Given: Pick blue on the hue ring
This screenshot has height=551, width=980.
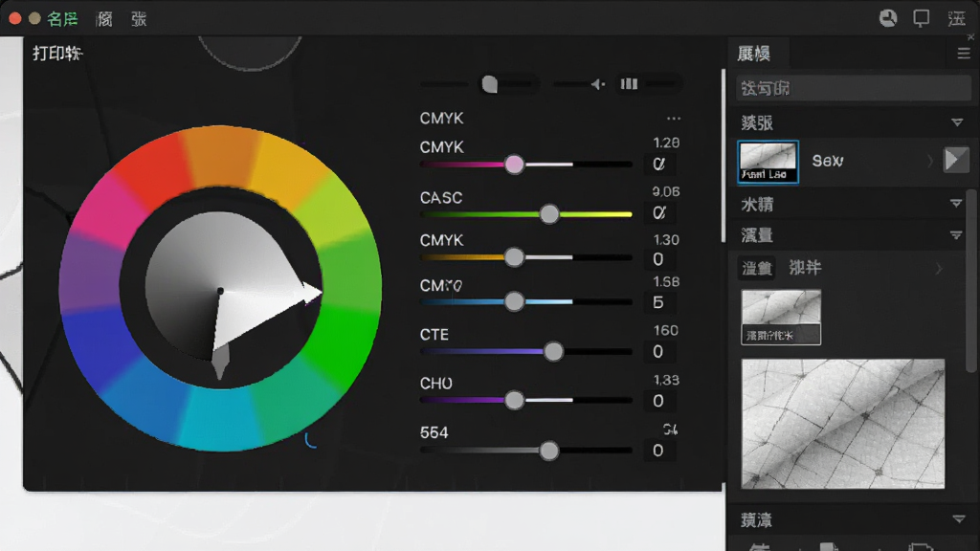Looking at the screenshot, I should [103, 346].
